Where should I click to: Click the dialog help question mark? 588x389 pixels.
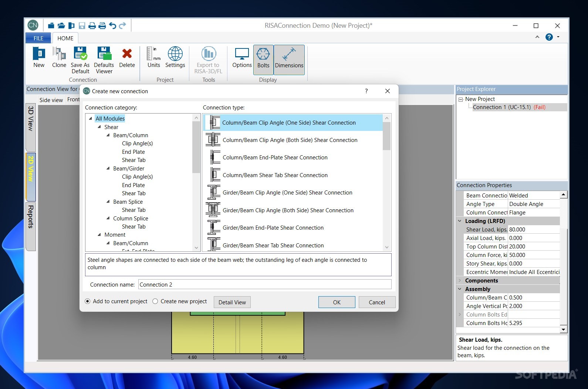[x=366, y=91]
